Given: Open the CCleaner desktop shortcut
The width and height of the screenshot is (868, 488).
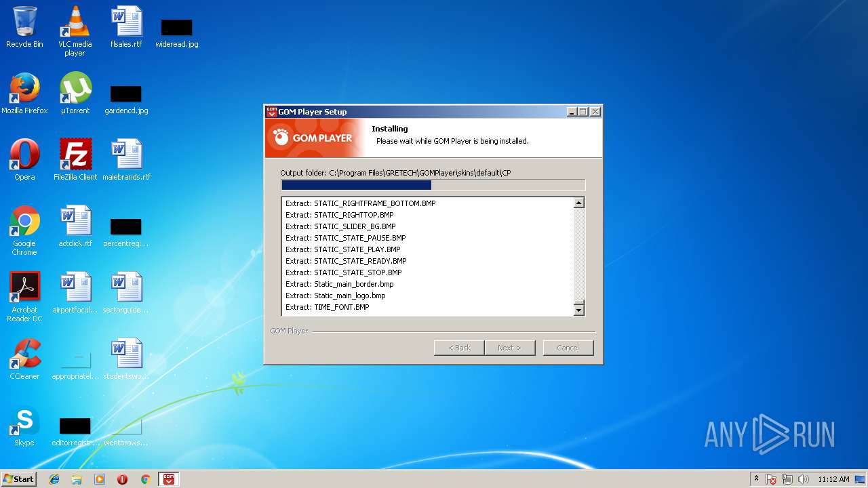Looking at the screenshot, I should [24, 359].
